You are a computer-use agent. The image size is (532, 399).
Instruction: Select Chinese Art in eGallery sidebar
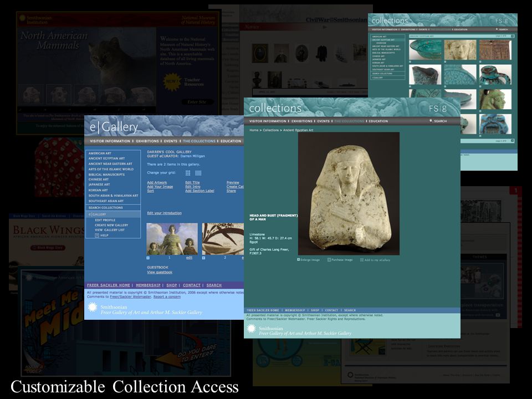tap(99, 180)
